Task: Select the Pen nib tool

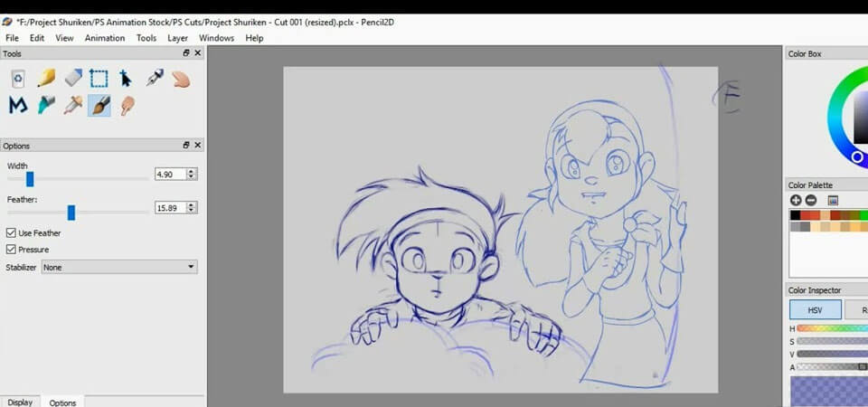Action: (155, 78)
